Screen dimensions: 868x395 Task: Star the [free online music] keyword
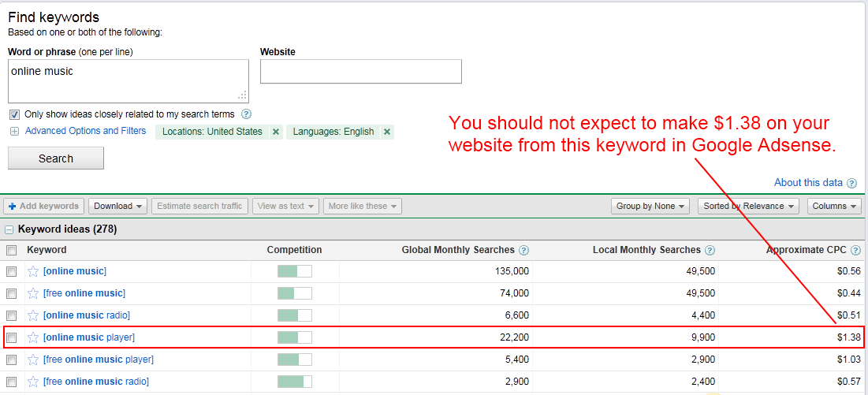click(x=33, y=293)
